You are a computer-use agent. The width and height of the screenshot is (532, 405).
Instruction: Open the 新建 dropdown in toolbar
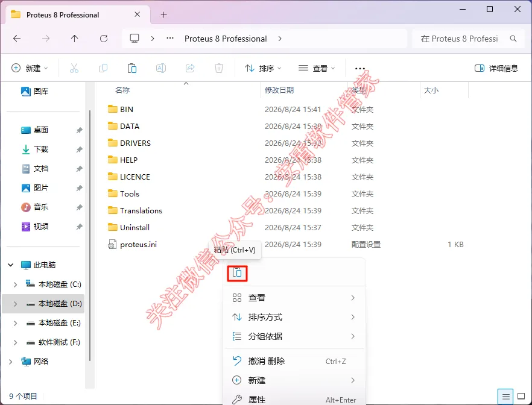(30, 68)
